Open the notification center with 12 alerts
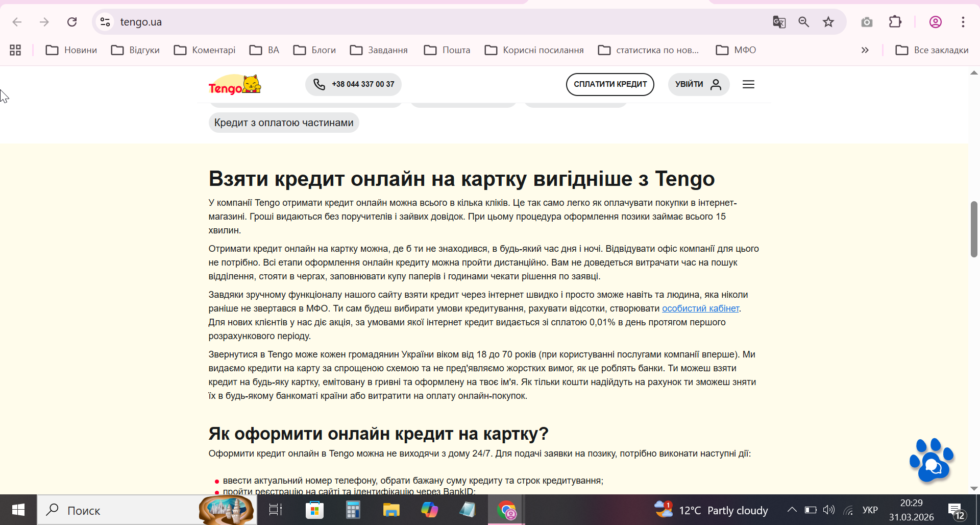The image size is (980, 525). pos(957,511)
